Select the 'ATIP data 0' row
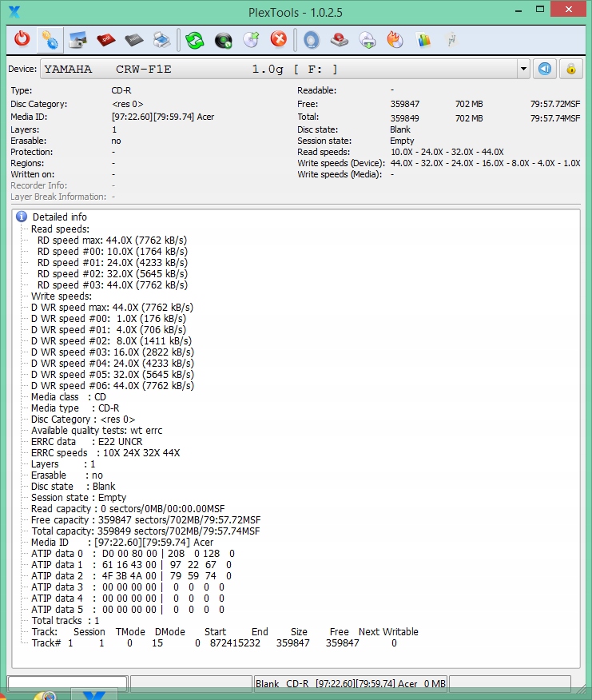Image resolution: width=592 pixels, height=700 pixels. coord(133,554)
